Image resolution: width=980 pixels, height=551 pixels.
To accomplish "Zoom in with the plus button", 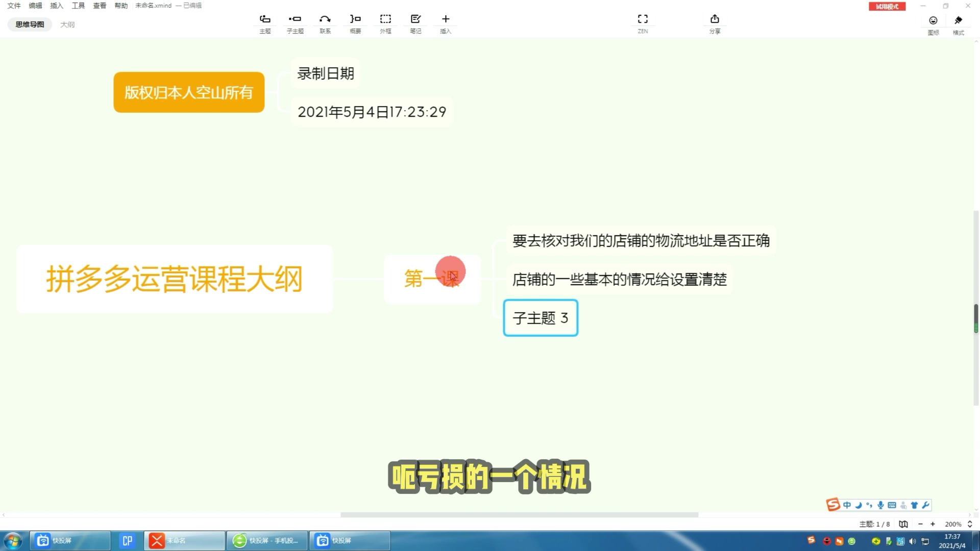I will (933, 524).
